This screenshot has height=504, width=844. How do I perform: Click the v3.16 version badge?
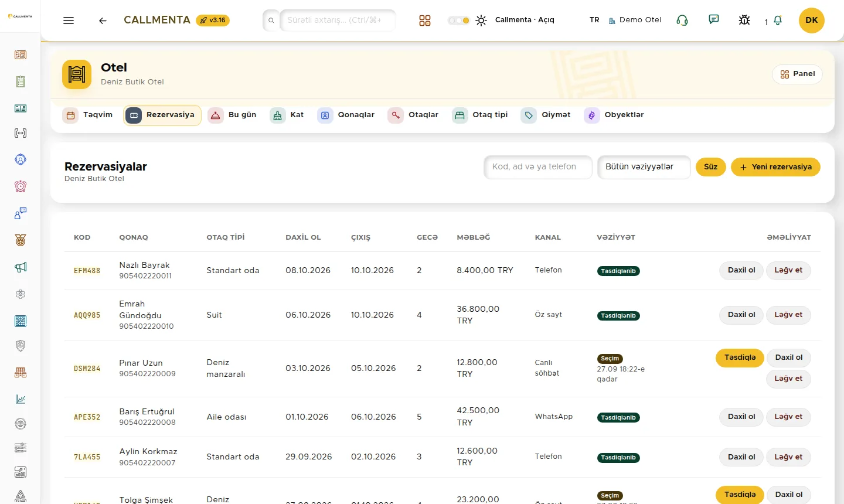click(213, 20)
